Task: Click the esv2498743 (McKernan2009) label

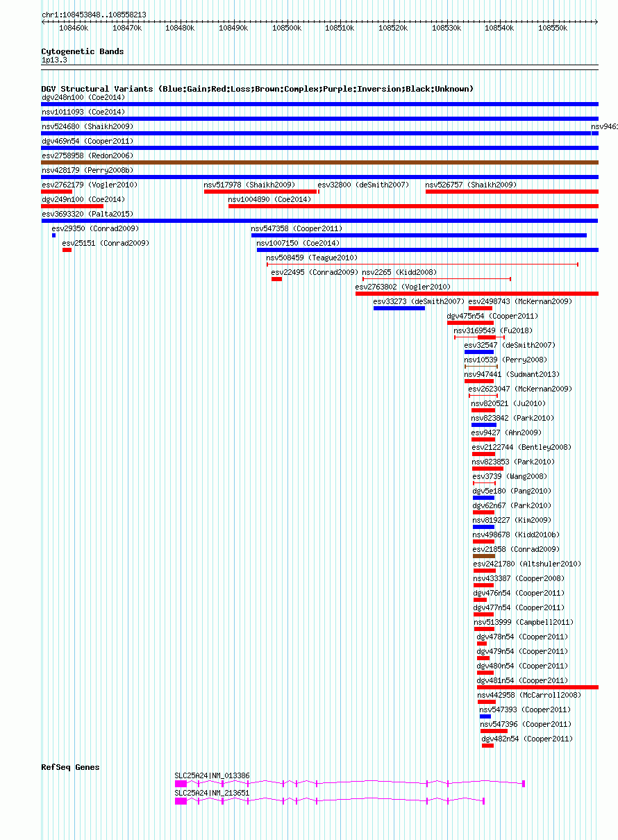Action: [520, 301]
